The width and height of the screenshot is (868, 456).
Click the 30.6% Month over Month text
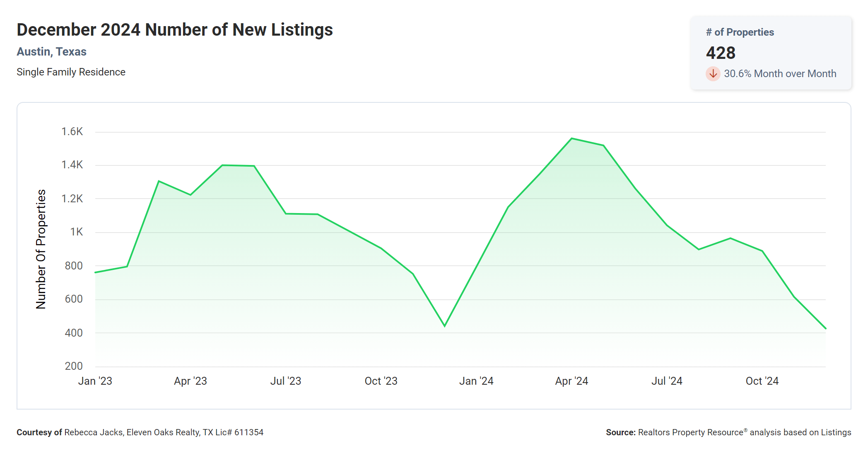click(780, 74)
